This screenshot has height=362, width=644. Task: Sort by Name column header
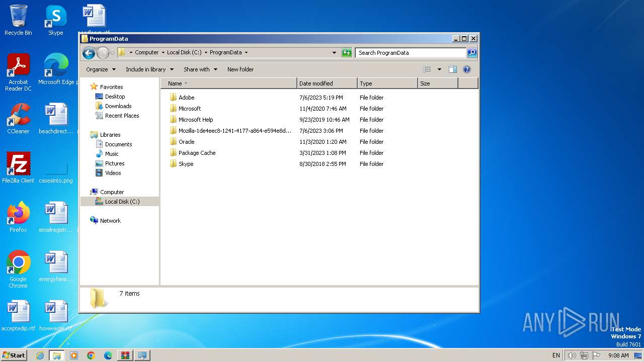[x=228, y=83]
